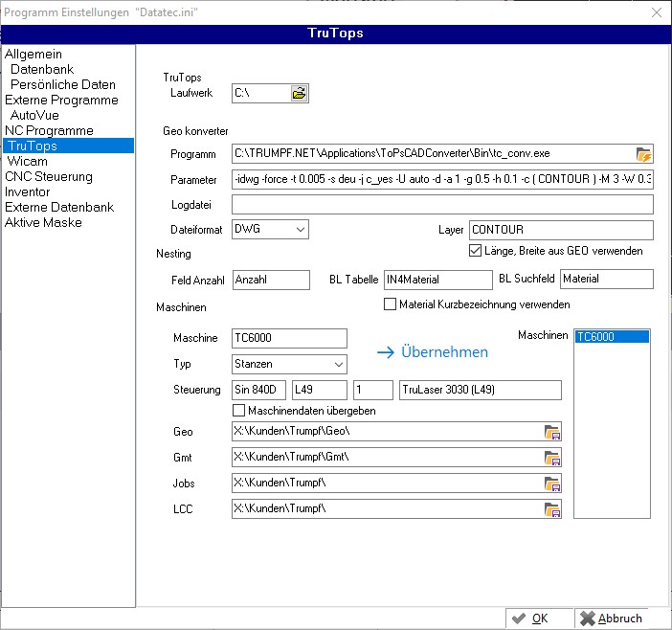Open folder browser for TruTops Laufwerk
Screen dimensions: 672x630
coord(299,93)
